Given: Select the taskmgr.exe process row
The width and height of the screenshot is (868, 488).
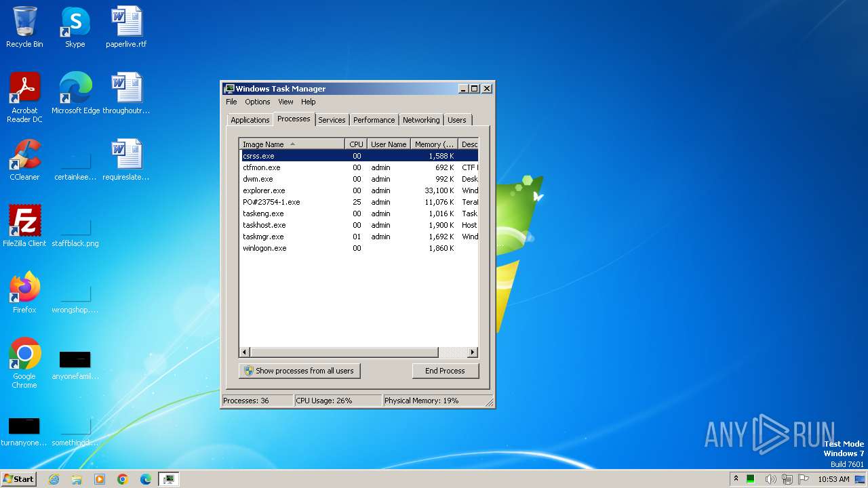Looking at the screenshot, I should [x=359, y=237].
